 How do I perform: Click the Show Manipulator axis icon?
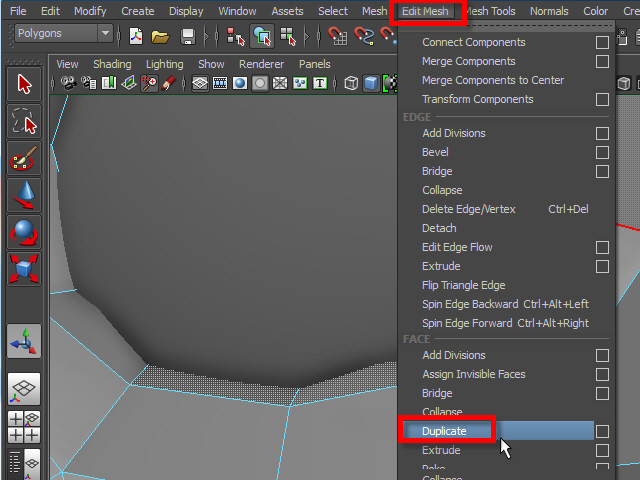pos(24,341)
